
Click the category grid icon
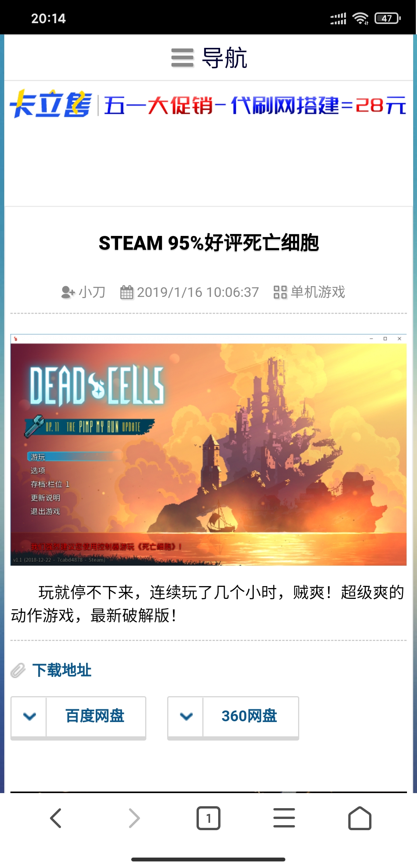280,292
